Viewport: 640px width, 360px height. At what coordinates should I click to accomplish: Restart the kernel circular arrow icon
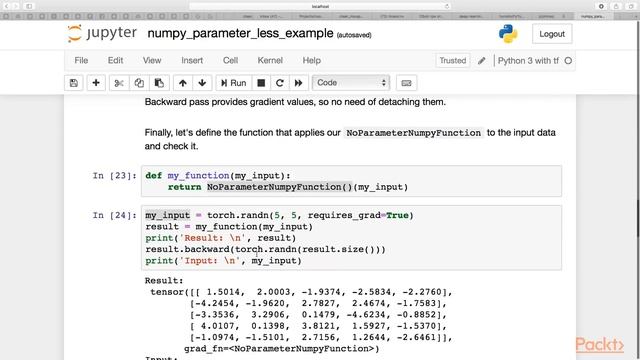280,83
